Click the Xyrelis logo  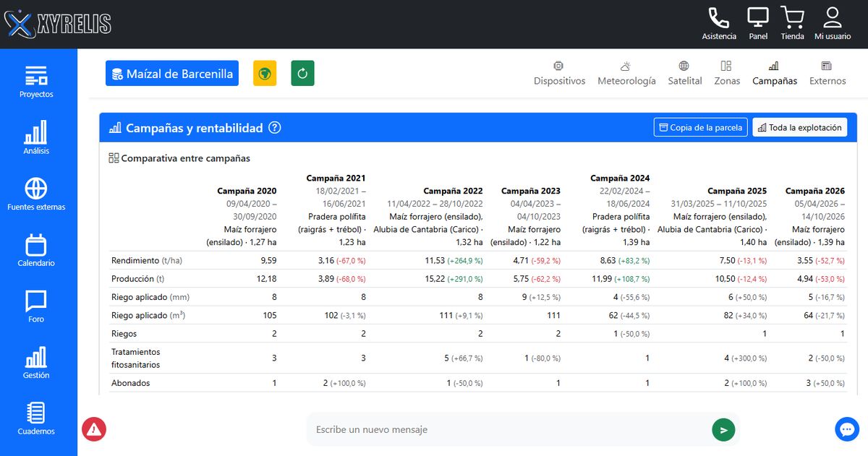point(58,24)
